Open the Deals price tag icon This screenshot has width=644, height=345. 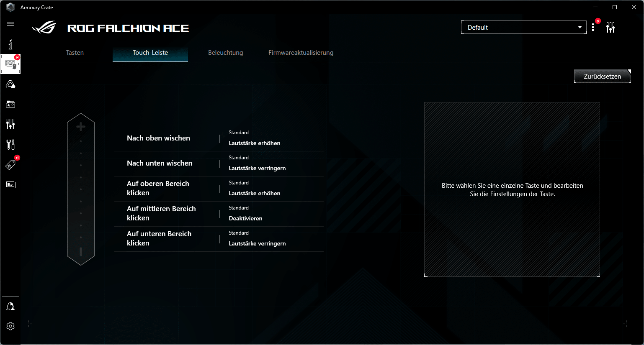(x=10, y=165)
